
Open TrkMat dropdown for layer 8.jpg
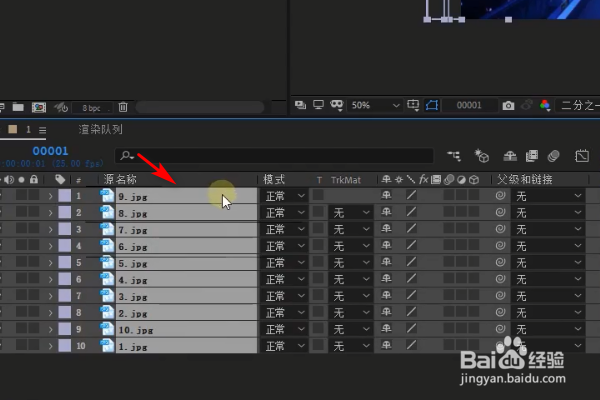click(x=351, y=212)
